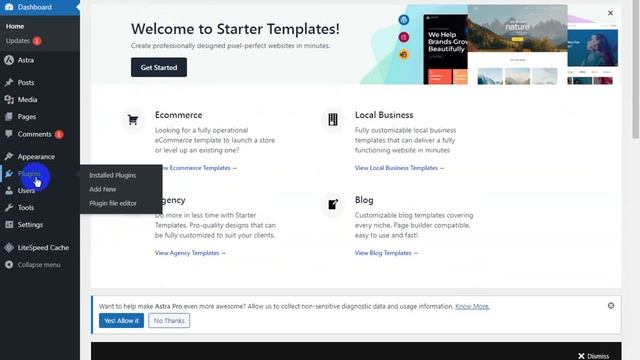
Task: Click the LiteSpeed Cache diamond icon
Action: tap(9, 247)
